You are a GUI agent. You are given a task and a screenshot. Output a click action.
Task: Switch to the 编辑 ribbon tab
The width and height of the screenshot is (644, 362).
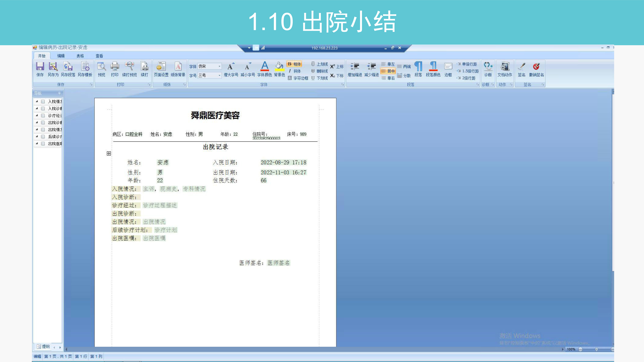(x=61, y=56)
